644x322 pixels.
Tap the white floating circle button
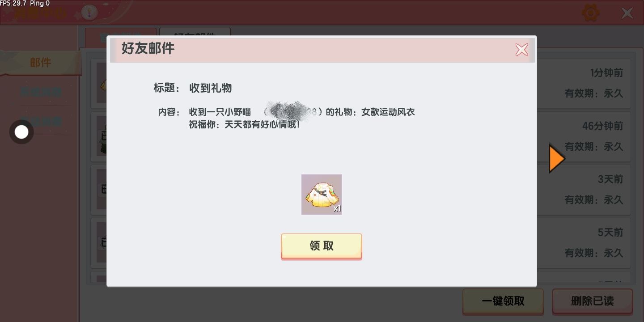[21, 132]
